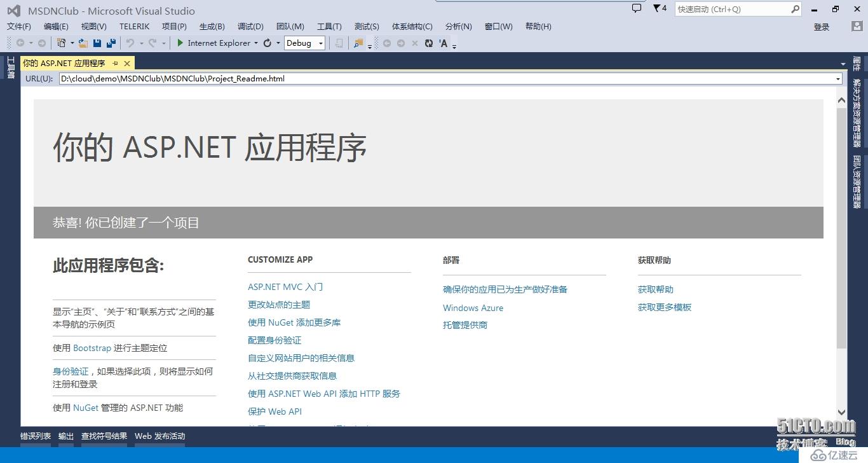The height and width of the screenshot is (463, 868).
Task: Follow the ASP.NET MVC 入门 link
Action: pos(285,287)
